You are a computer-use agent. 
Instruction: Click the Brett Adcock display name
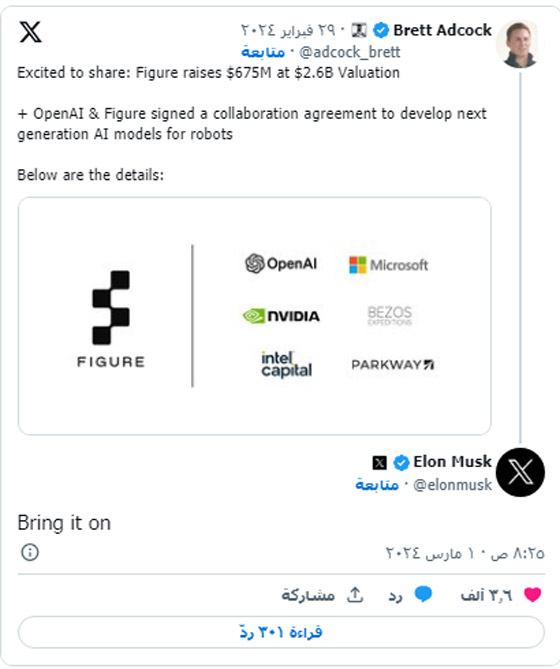442,30
